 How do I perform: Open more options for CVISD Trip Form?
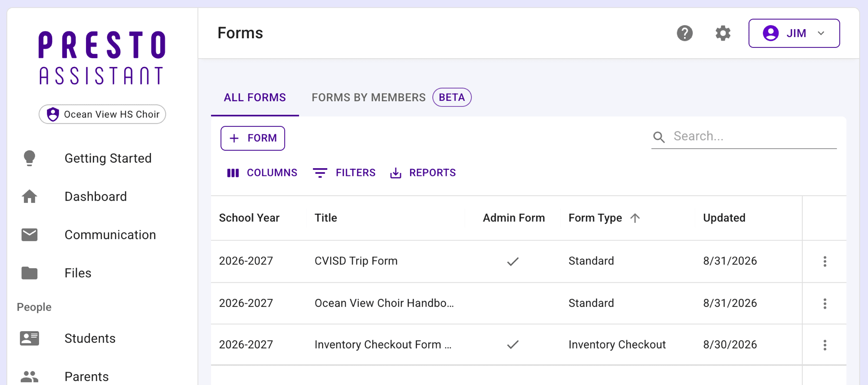pyautogui.click(x=825, y=261)
